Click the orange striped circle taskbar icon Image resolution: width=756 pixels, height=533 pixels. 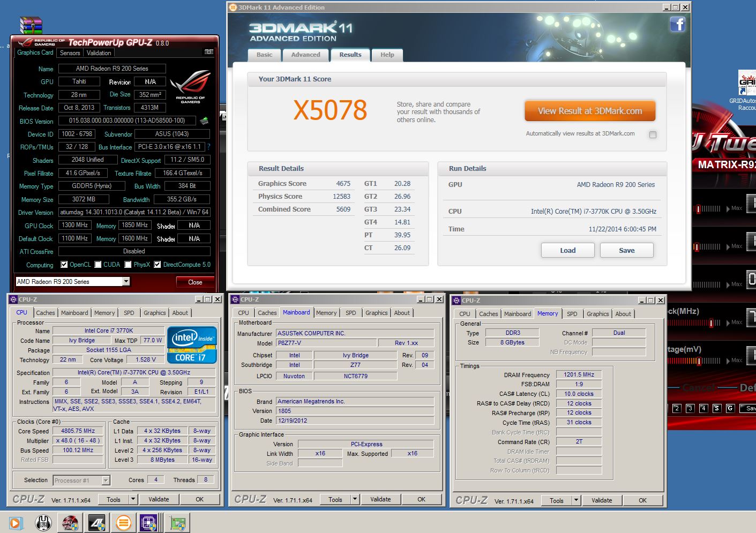point(123,523)
